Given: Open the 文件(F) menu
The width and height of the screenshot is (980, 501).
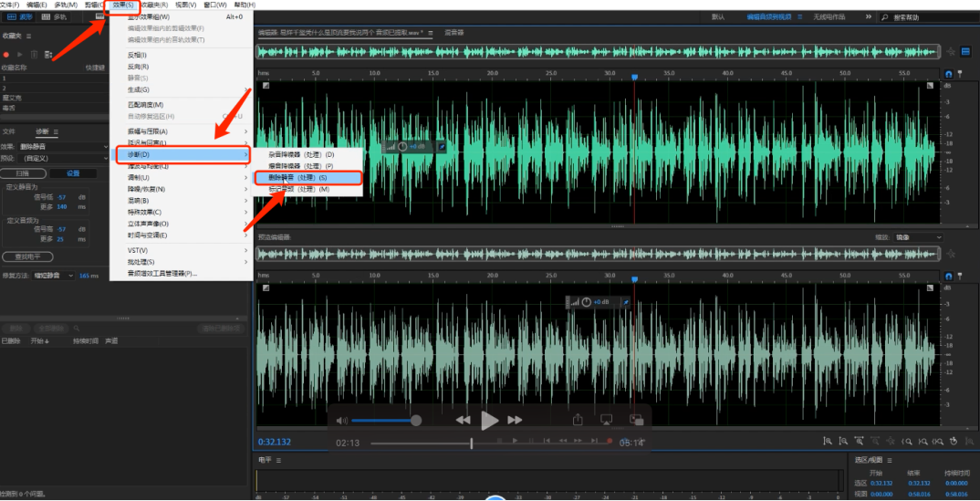Looking at the screenshot, I should point(9,5).
